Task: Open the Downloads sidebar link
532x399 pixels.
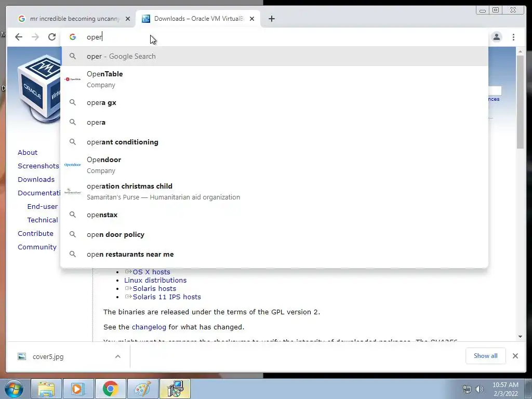Action: pyautogui.click(x=36, y=179)
